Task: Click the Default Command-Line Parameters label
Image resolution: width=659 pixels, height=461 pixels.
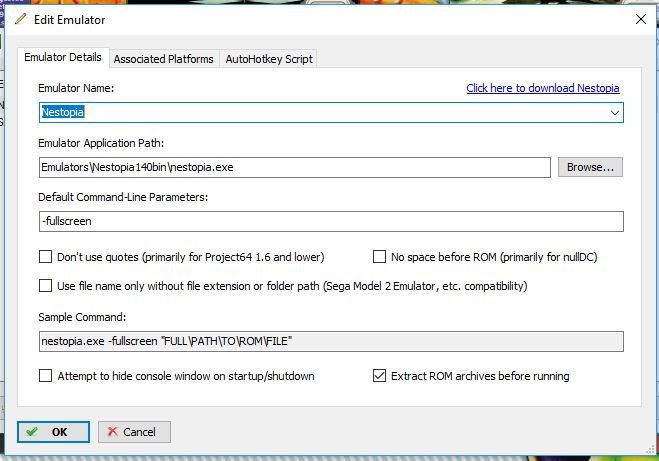Action: [x=123, y=197]
